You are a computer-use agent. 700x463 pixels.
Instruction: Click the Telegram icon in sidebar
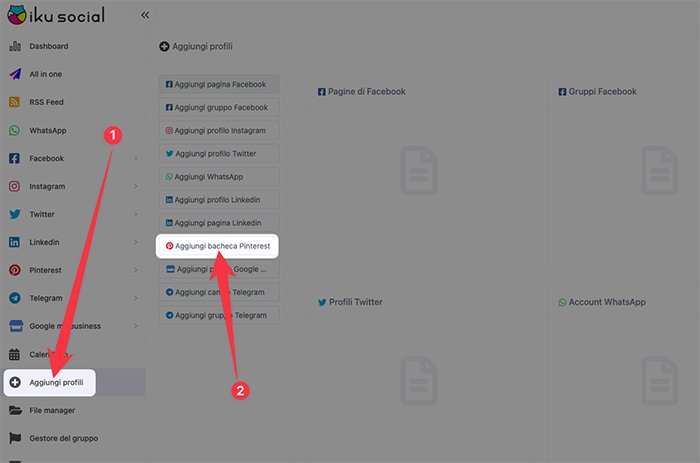point(14,298)
